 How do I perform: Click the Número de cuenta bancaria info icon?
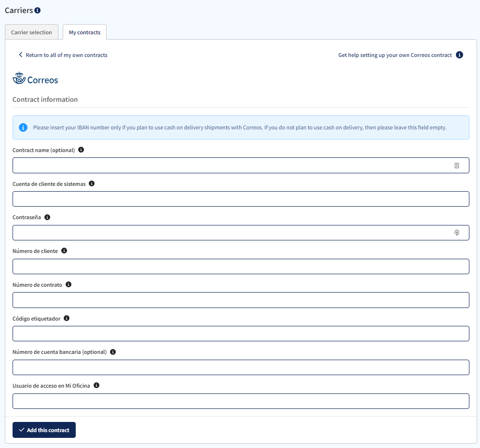click(112, 351)
